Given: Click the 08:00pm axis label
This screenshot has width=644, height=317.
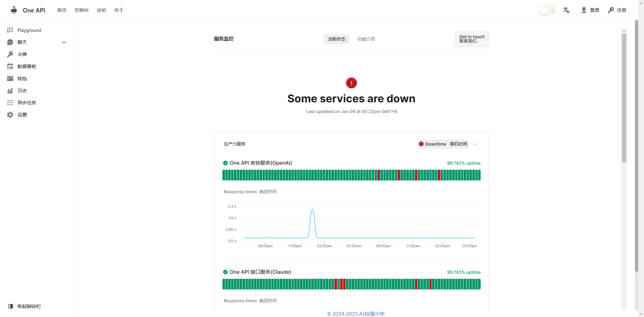Looking at the screenshot, I should coord(265,246).
